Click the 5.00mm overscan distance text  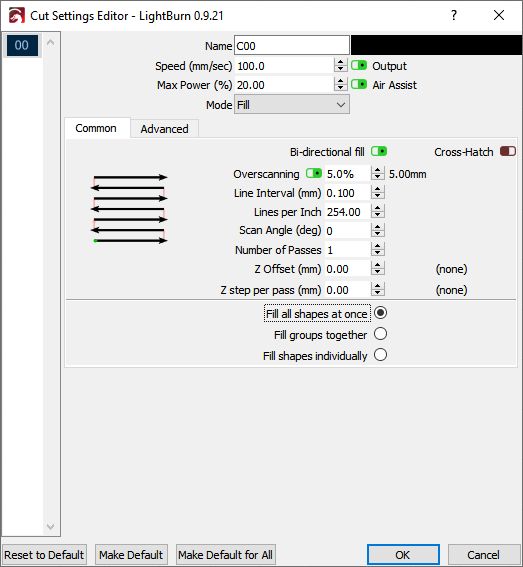(x=408, y=174)
